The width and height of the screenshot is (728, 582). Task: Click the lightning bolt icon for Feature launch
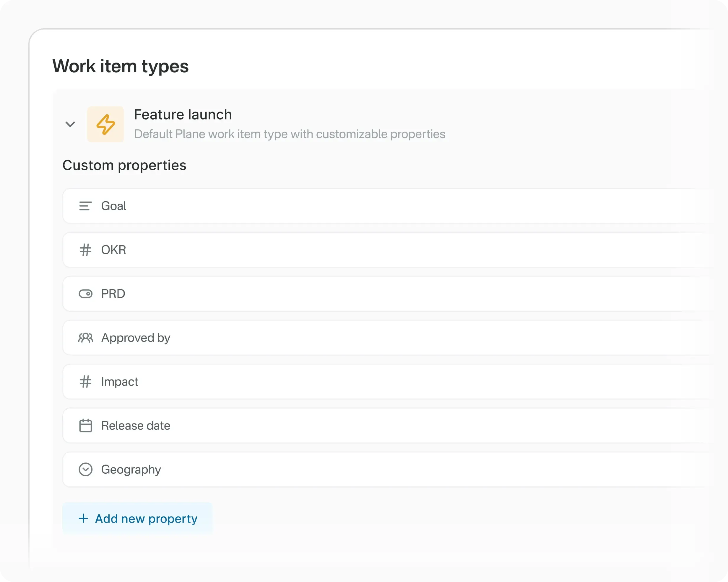[x=106, y=125]
